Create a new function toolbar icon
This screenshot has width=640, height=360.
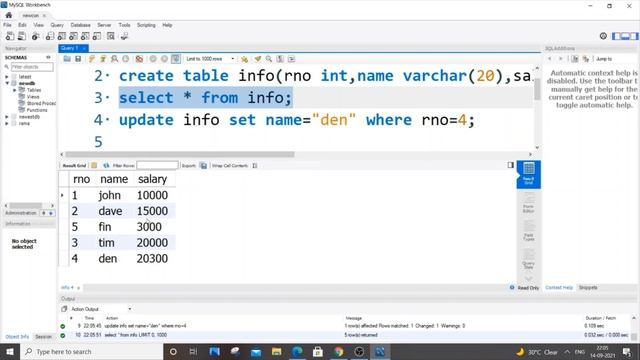click(x=97, y=36)
